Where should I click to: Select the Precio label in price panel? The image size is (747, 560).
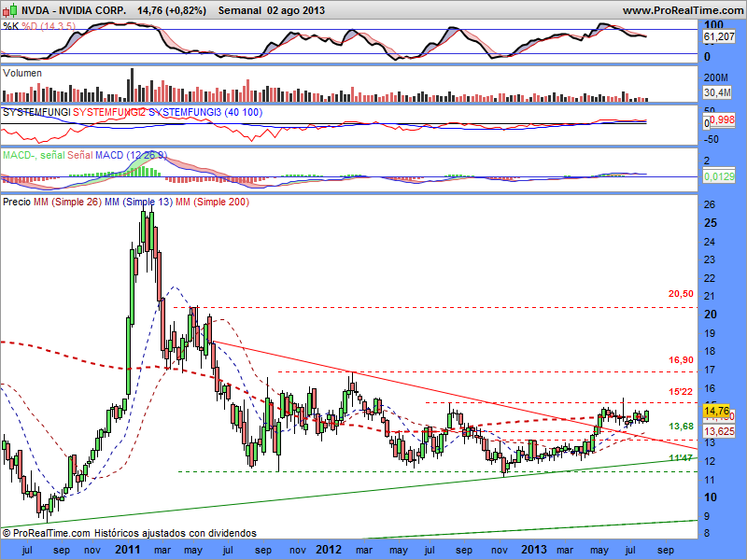[17, 202]
